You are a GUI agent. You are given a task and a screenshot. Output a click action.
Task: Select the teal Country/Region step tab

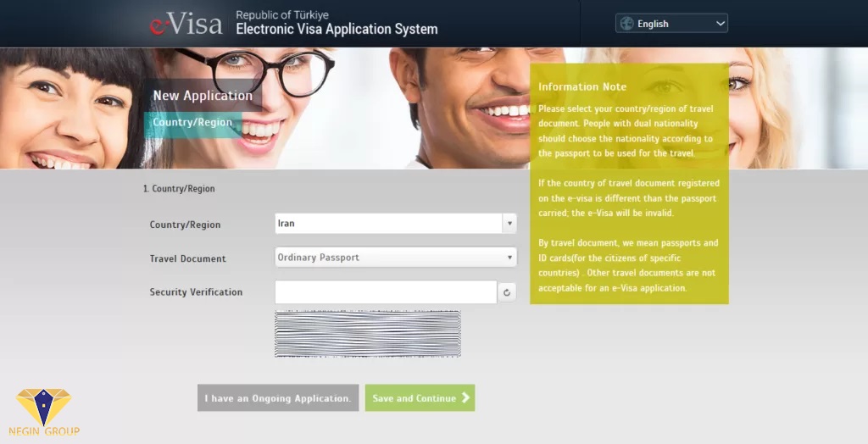(192, 123)
